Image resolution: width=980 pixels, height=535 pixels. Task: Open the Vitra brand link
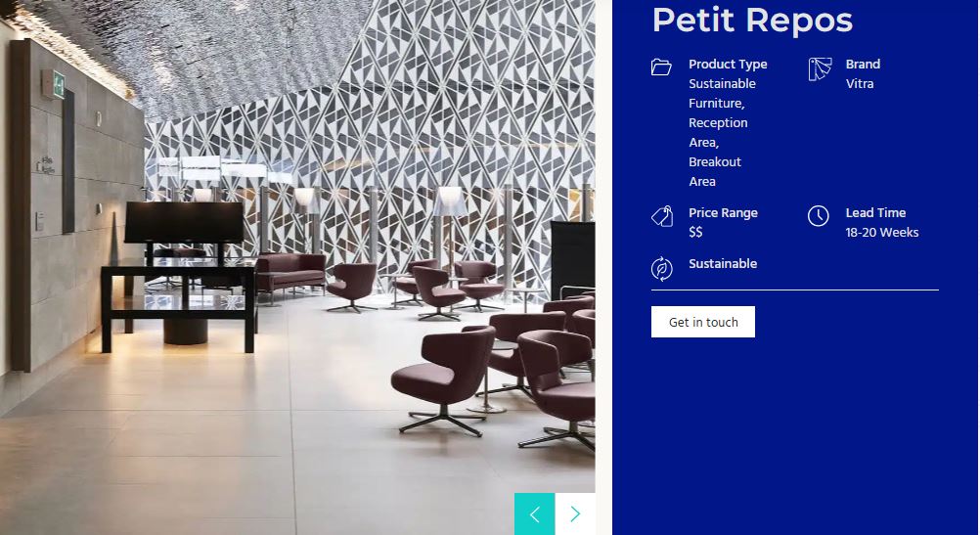(x=860, y=84)
